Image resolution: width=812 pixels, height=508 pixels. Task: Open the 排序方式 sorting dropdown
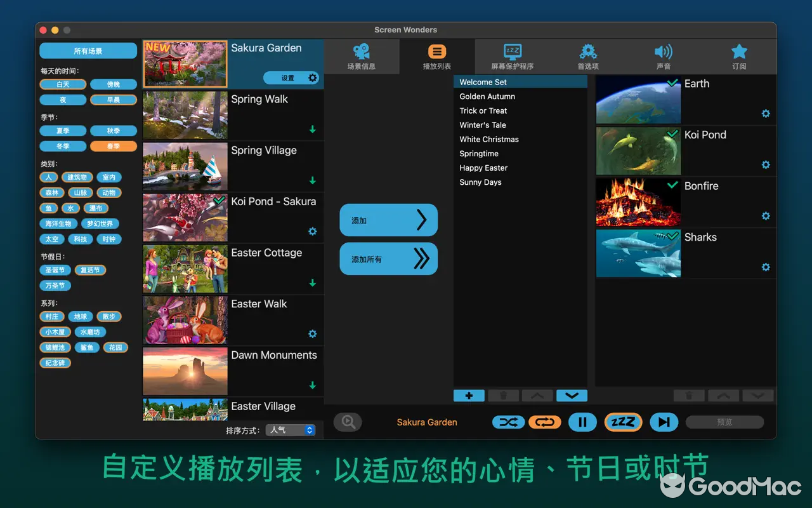(x=290, y=430)
